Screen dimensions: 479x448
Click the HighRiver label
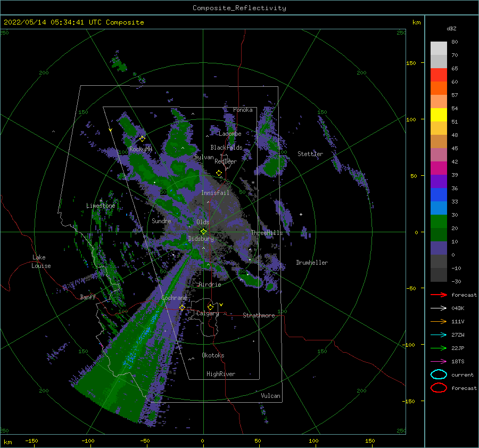tap(221, 374)
